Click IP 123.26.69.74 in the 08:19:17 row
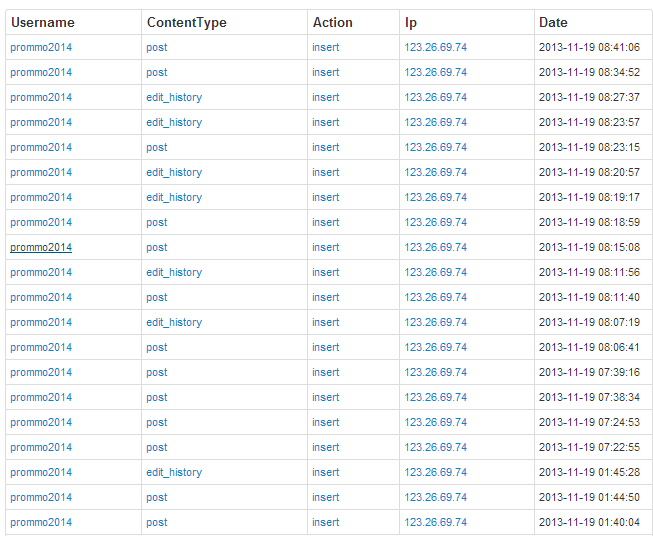This screenshot has width=653, height=536. tap(435, 197)
